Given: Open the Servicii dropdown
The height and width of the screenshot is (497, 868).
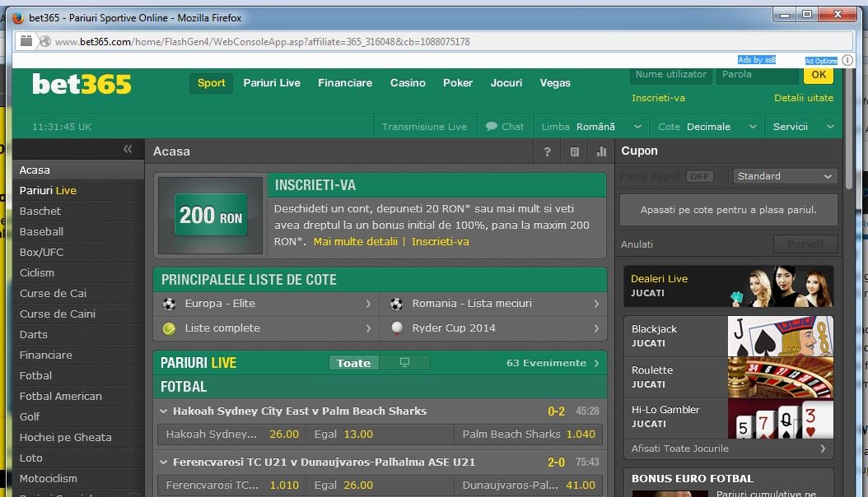Looking at the screenshot, I should point(803,127).
